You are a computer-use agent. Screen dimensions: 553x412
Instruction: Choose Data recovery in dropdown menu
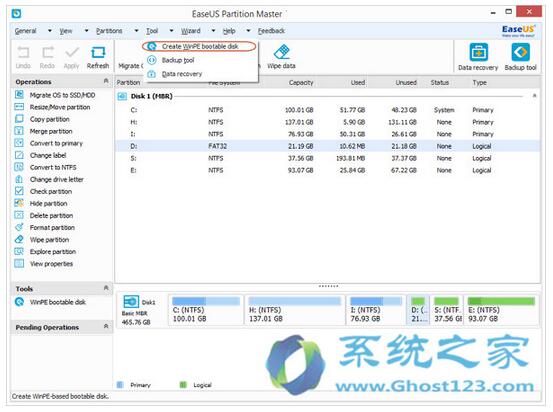pyautogui.click(x=182, y=74)
